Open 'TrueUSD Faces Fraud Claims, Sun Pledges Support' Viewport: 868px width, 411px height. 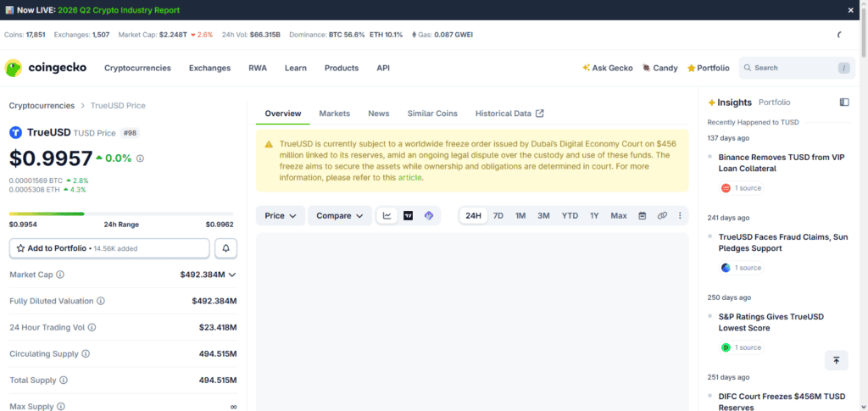782,243
